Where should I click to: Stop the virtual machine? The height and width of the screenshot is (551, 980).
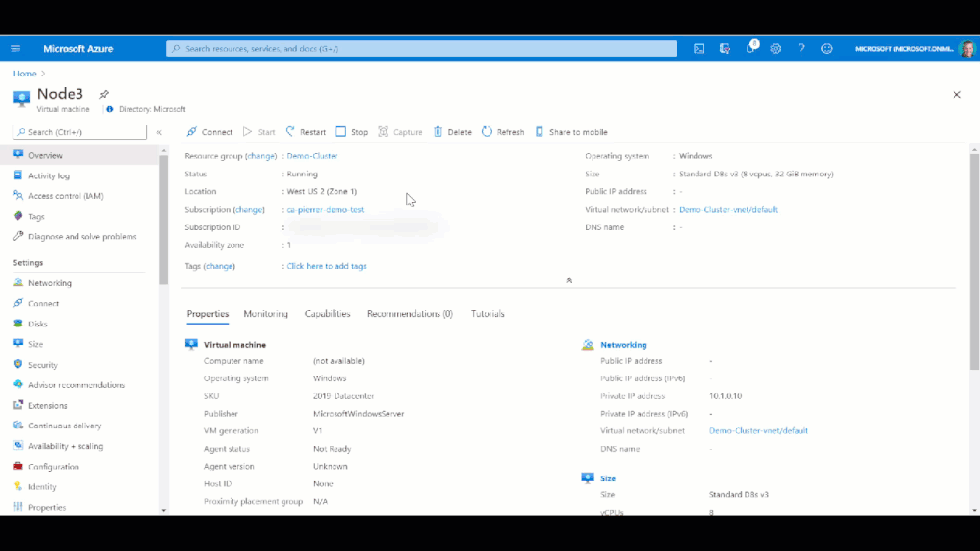(x=352, y=131)
